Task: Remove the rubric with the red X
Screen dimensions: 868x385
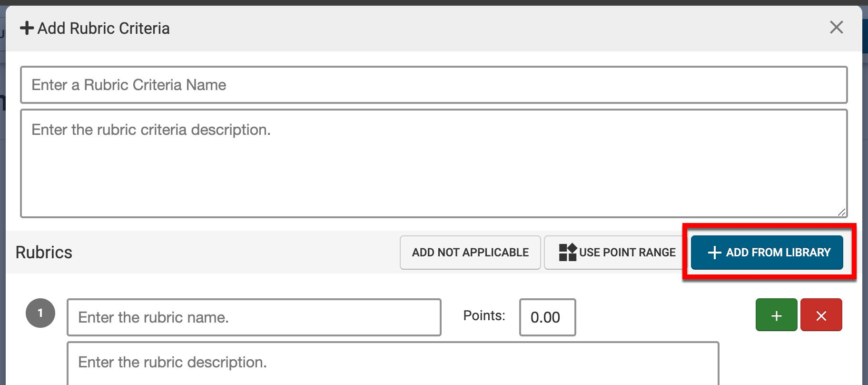Action: point(821,315)
